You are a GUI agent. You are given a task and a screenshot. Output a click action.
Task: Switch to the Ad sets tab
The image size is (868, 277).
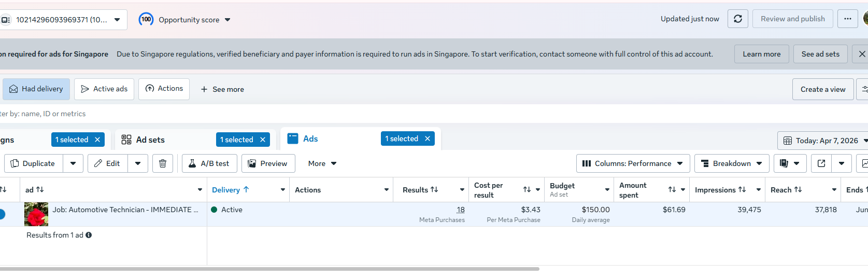[x=150, y=140]
